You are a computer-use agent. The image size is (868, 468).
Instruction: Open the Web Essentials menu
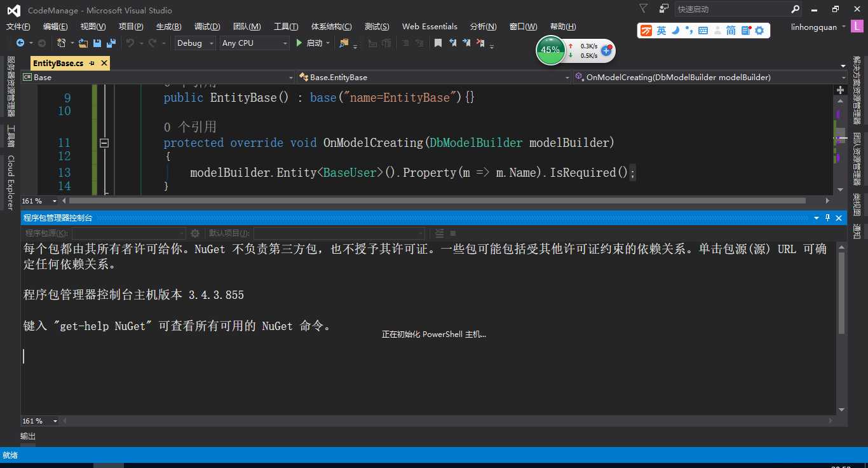(x=430, y=26)
